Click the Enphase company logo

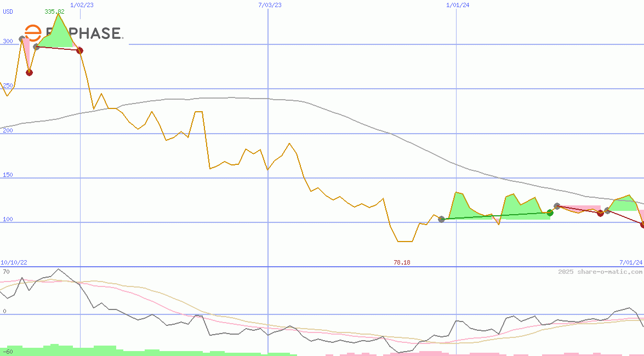point(73,33)
